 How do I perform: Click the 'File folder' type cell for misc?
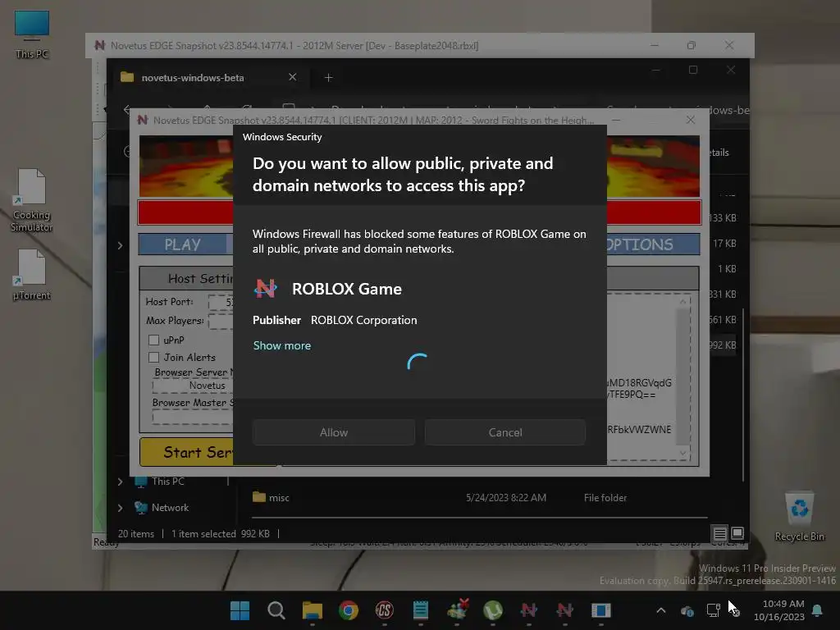tap(605, 498)
